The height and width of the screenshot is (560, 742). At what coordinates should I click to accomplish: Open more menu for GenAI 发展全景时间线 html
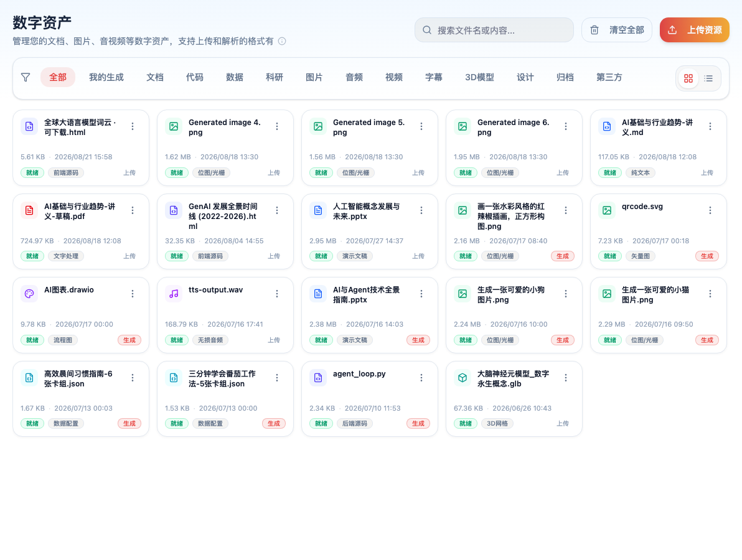click(x=277, y=210)
